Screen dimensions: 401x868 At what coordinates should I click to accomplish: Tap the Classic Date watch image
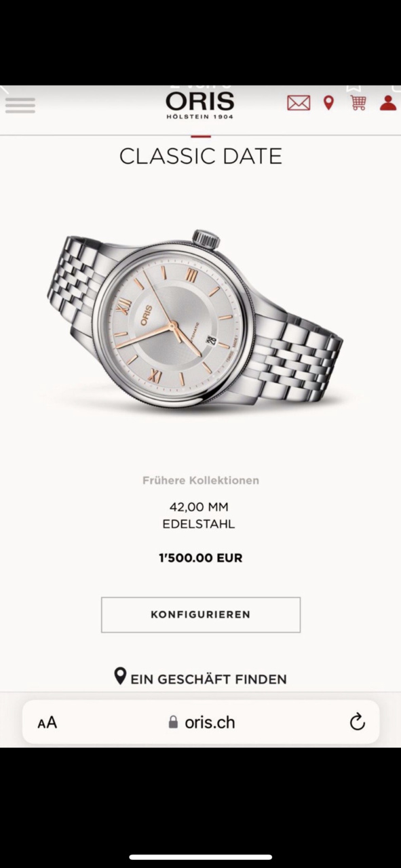[195, 319]
